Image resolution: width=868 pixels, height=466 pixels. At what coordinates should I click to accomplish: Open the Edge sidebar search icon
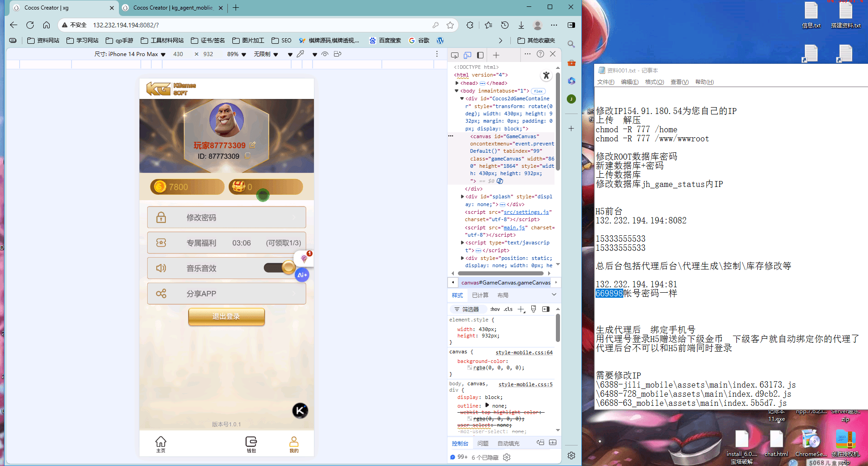pyautogui.click(x=571, y=44)
